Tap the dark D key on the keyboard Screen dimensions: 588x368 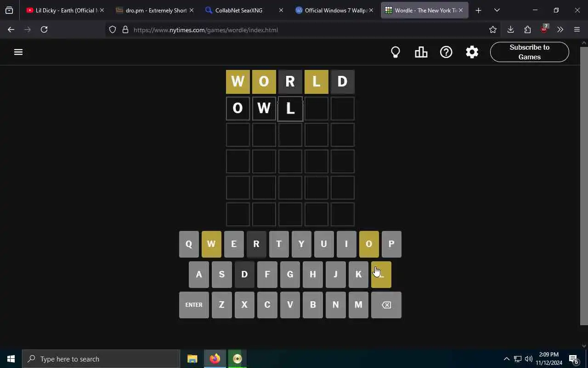point(244,275)
